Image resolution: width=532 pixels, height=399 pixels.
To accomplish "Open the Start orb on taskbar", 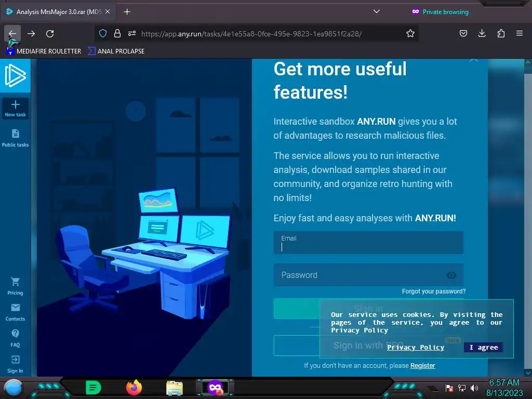I will pyautogui.click(x=13, y=388).
